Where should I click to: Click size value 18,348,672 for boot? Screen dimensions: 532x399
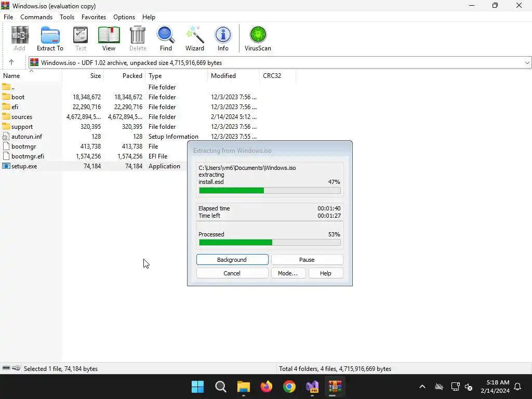click(87, 97)
